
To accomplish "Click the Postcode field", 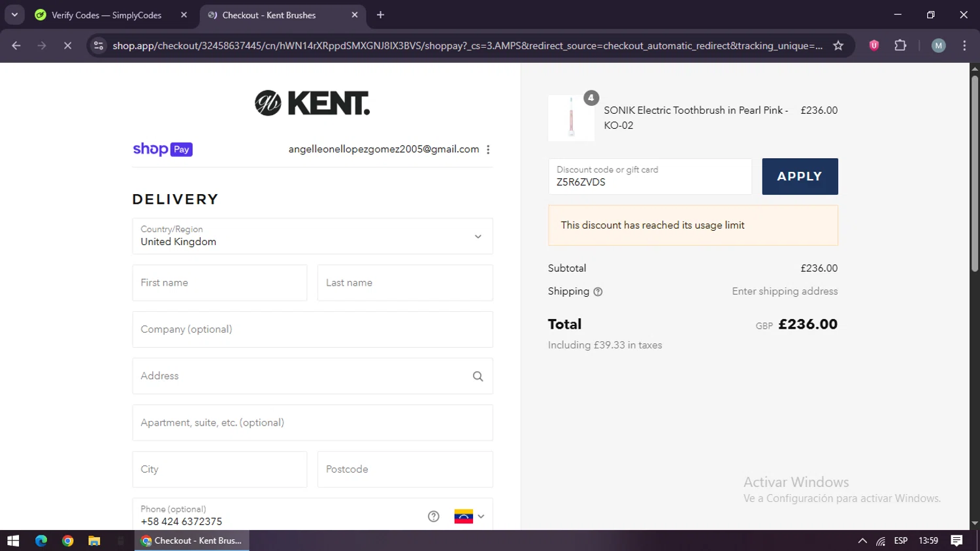I will [405, 469].
